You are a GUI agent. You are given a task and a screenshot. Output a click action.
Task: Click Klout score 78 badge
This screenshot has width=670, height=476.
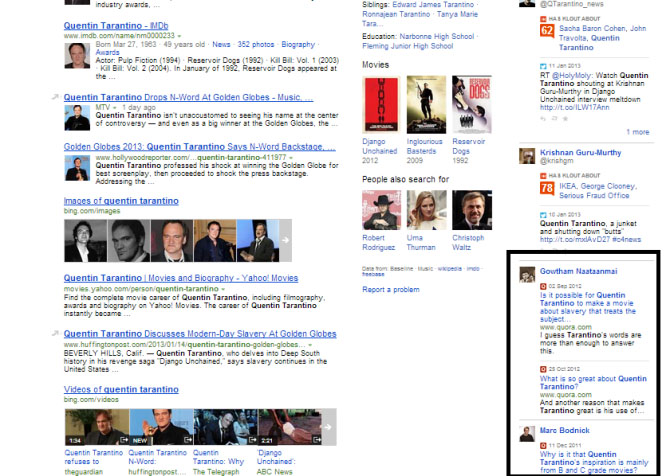547,188
